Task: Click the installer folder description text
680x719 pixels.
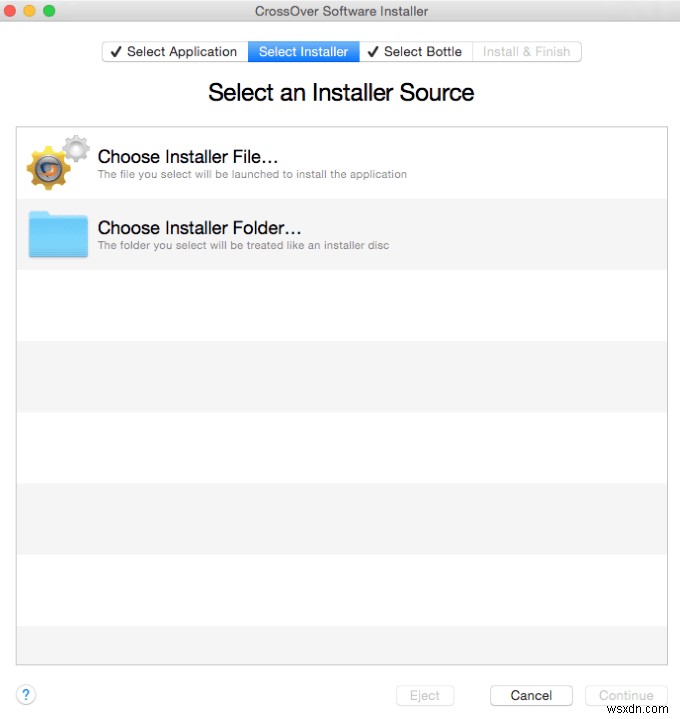Action: 243,245
